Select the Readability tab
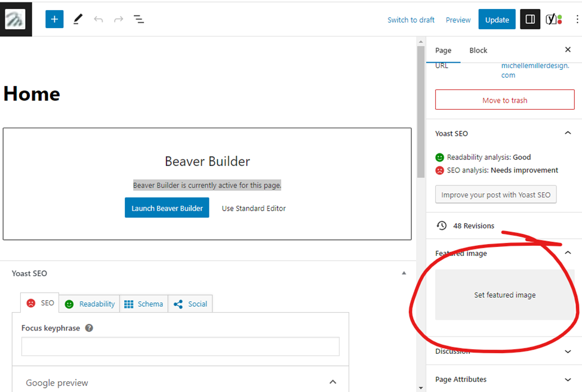The image size is (582, 392). pos(90,304)
